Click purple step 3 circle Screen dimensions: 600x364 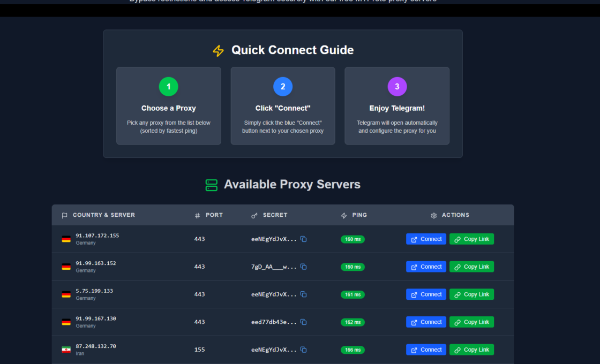397,86
